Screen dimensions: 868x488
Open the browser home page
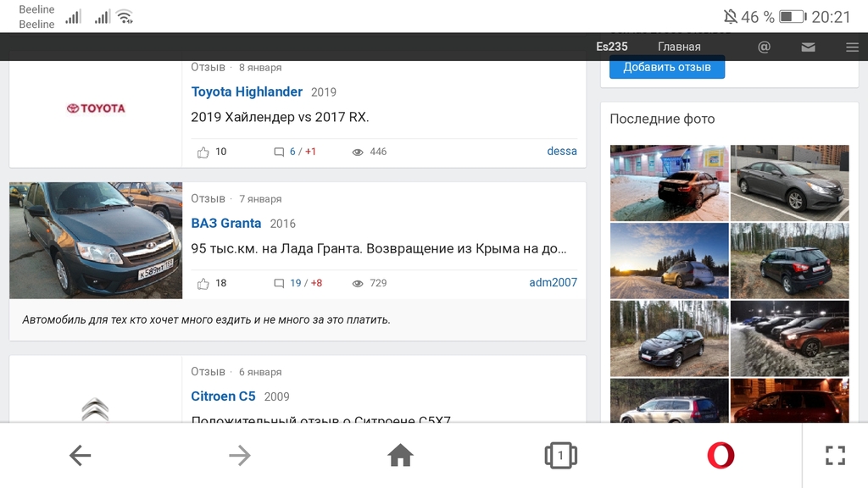(400, 455)
